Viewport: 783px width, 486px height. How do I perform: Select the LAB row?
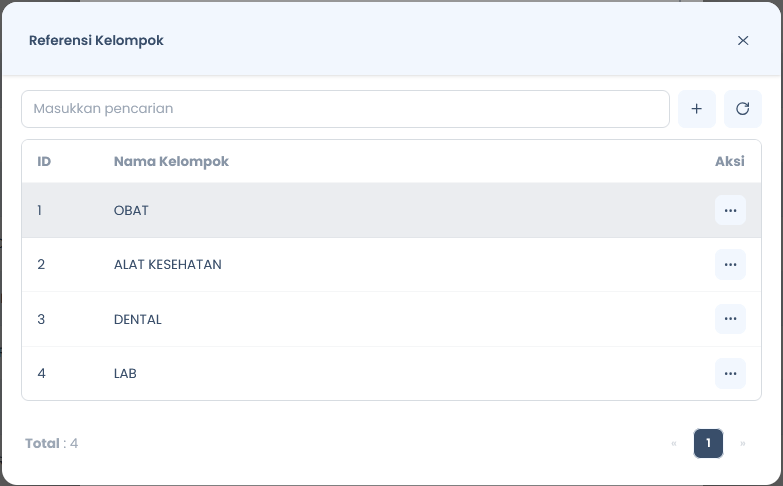[x=392, y=373]
